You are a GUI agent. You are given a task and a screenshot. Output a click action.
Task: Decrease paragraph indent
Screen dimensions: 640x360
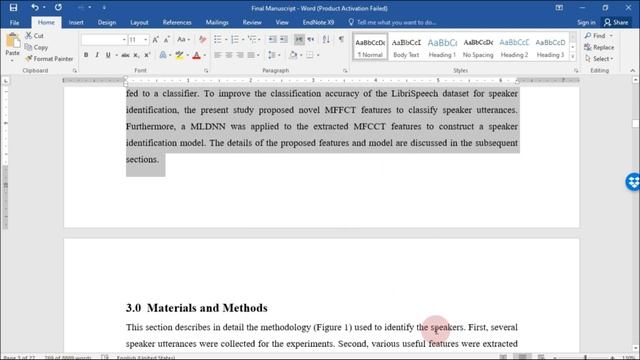[x=272, y=40]
